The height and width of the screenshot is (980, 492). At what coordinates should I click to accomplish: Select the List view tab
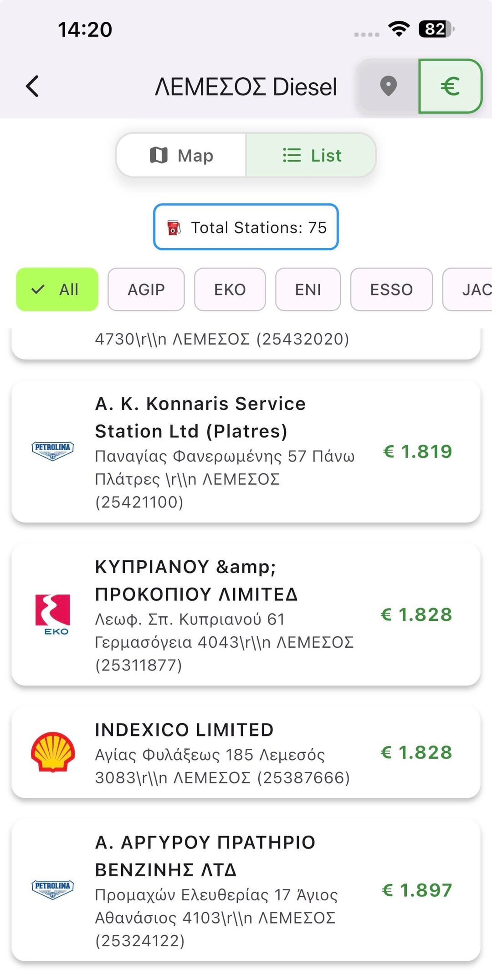[x=311, y=155]
